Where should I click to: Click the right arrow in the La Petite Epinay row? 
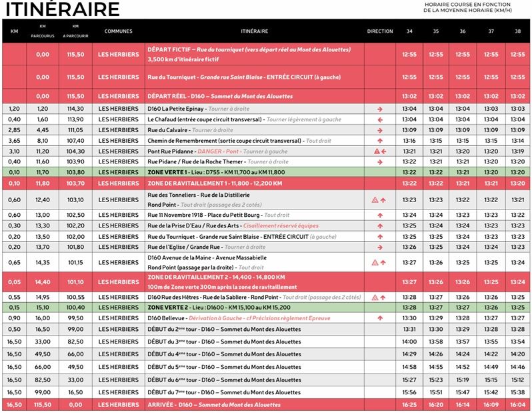click(379, 109)
